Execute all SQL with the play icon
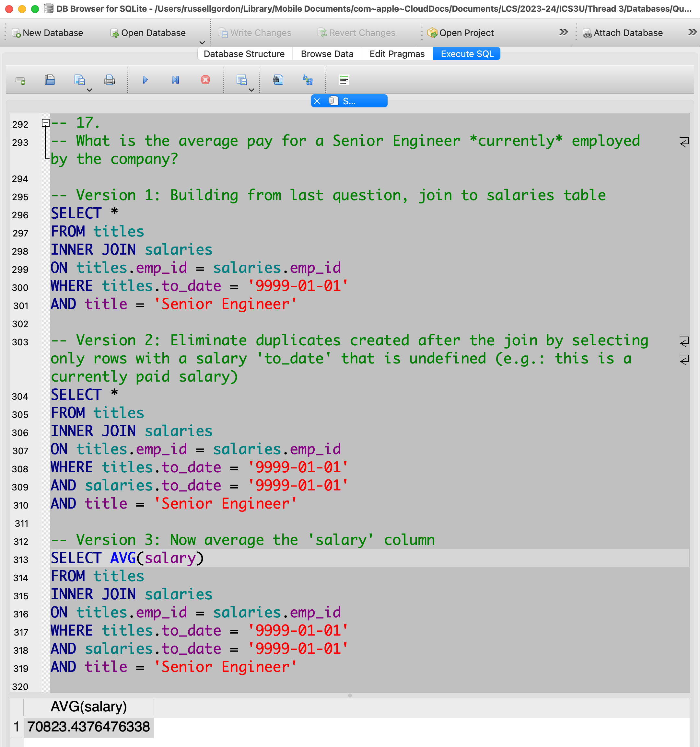Screen dimensions: 700x747 (x=146, y=80)
